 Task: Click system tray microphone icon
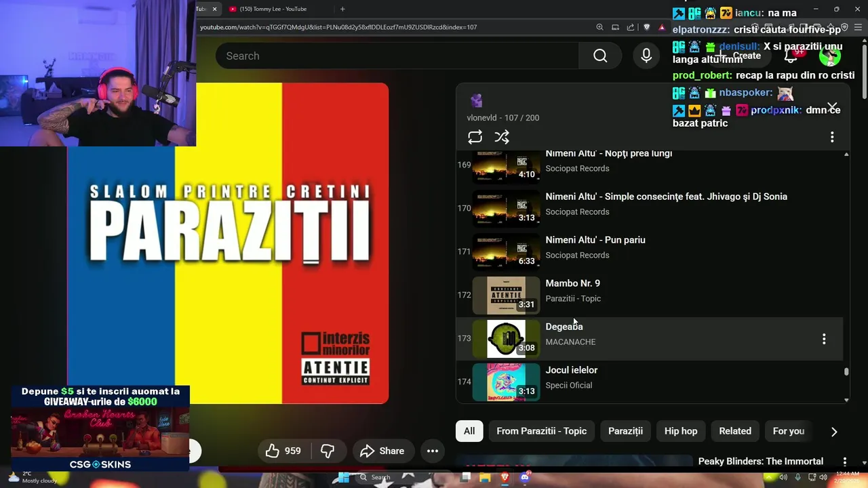click(x=797, y=478)
